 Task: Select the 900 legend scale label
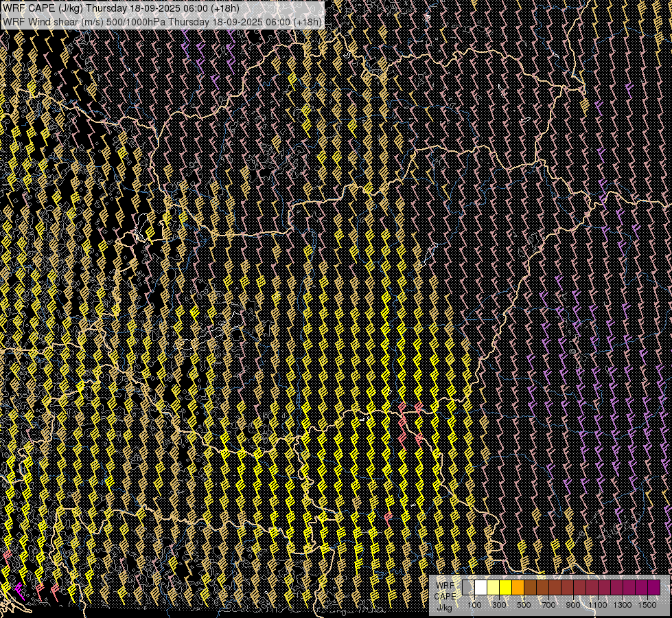574,605
